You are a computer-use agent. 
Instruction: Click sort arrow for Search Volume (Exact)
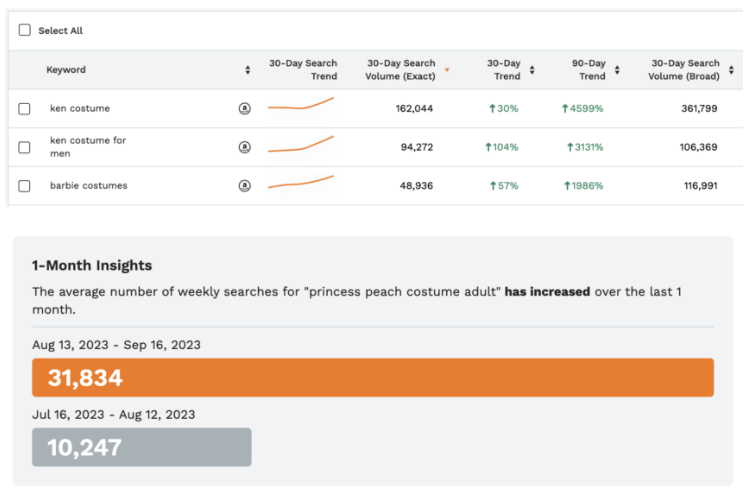(x=446, y=70)
